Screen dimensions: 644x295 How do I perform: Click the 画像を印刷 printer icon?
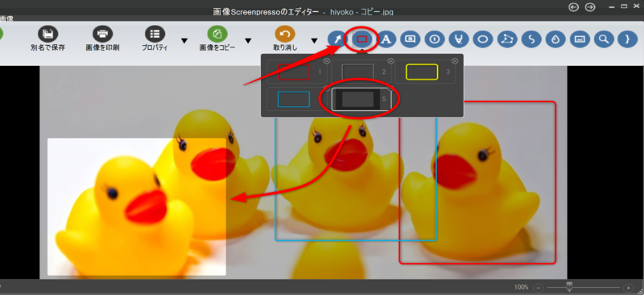coord(102,34)
